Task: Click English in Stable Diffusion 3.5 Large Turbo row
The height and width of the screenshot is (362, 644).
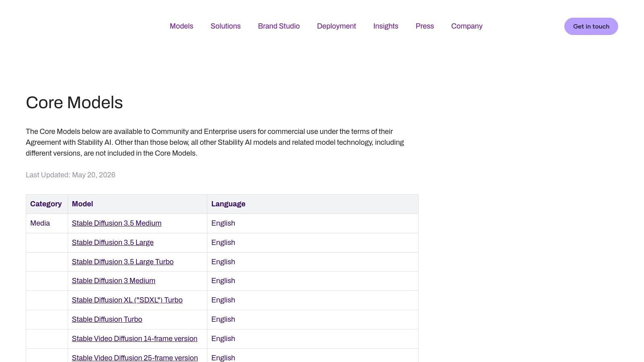Action: (x=223, y=262)
